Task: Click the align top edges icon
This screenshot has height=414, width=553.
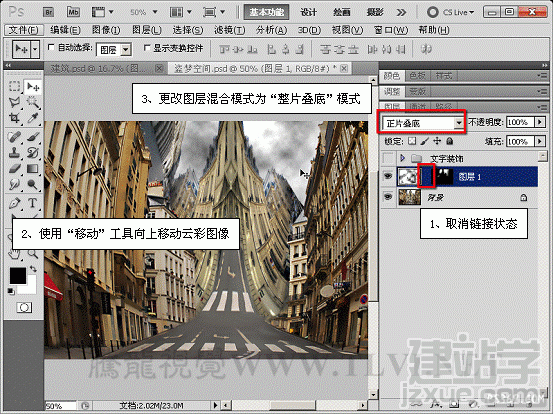Action: (225, 49)
